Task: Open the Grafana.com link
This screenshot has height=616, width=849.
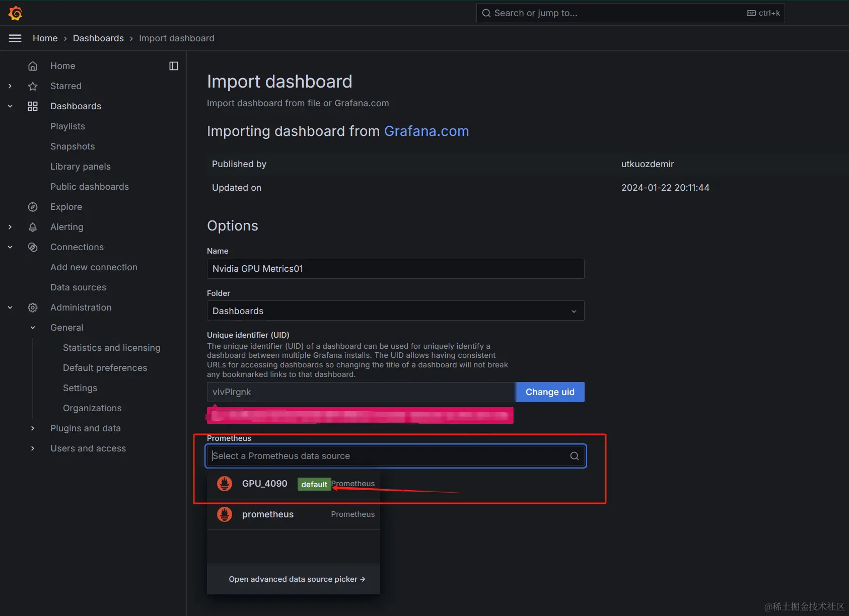Action: [x=427, y=131]
